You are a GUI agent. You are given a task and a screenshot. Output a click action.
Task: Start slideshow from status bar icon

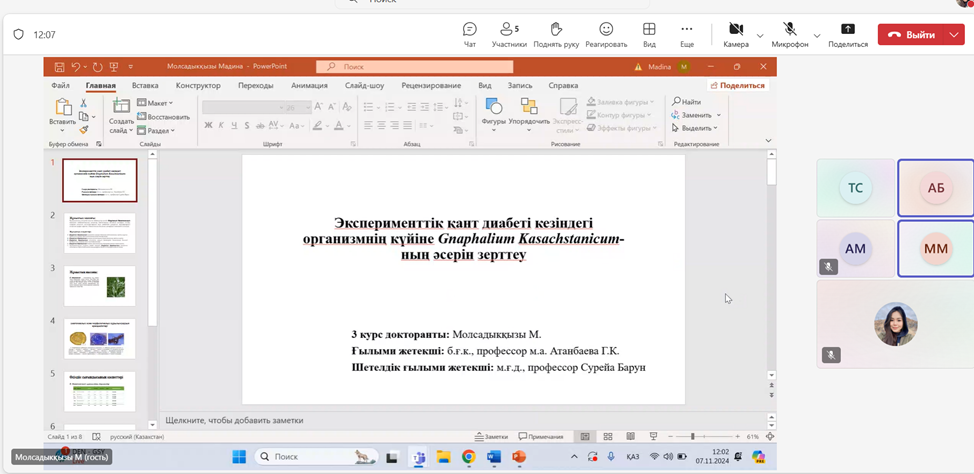tap(653, 437)
